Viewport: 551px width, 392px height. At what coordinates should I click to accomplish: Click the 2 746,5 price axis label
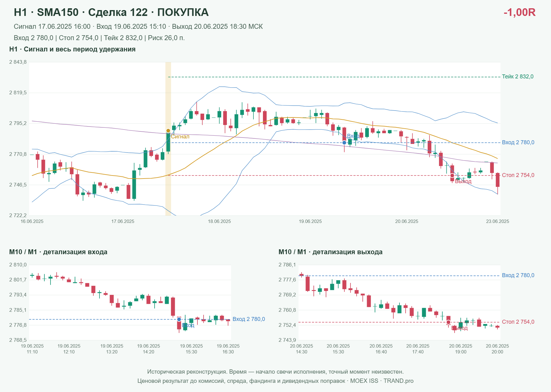(x=18, y=185)
